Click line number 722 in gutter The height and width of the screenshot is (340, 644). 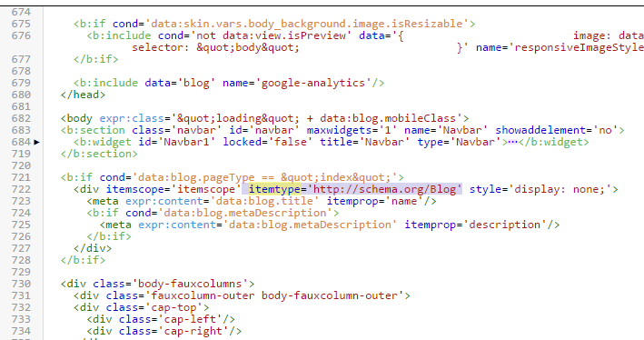click(x=21, y=189)
